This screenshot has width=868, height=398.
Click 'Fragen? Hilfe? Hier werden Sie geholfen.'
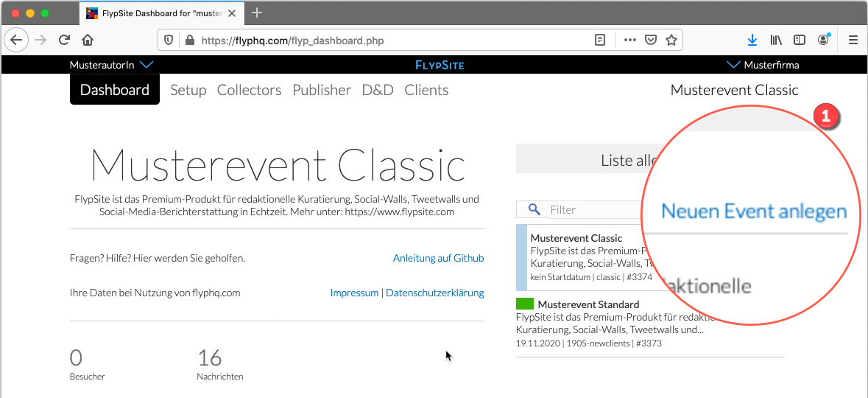(x=158, y=258)
